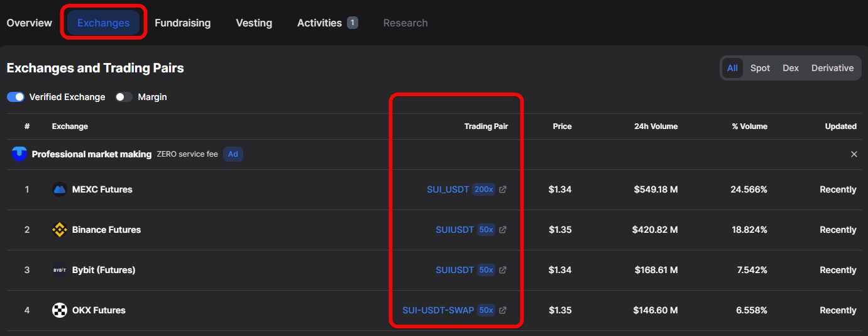Click the Bybit (Futures) logo icon
The height and width of the screenshot is (336, 868).
pos(60,270)
